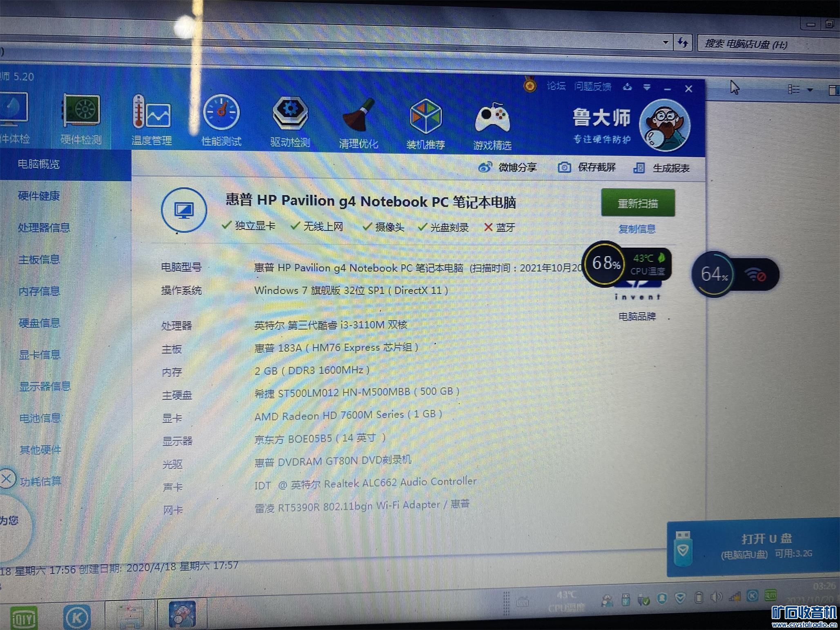Viewport: 840px width, 630px height.
Task: Click the 操作系统 Windows 7 旗舰版 text
Action: [x=351, y=290]
